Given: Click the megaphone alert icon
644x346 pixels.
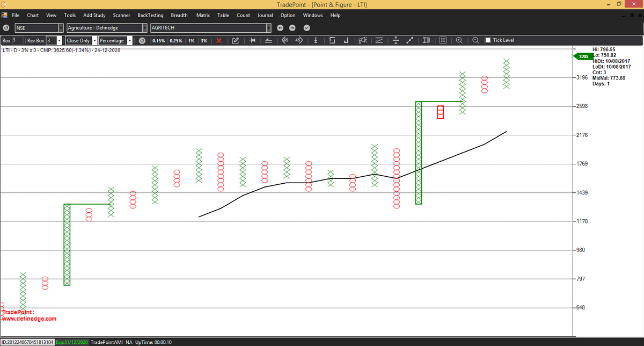Looking at the screenshot, I should (x=363, y=40).
